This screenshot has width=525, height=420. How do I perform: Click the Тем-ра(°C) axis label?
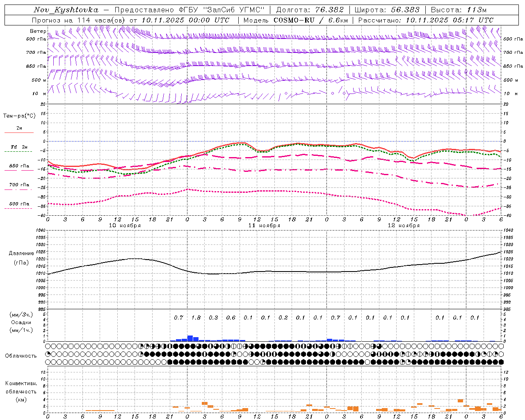19,116
